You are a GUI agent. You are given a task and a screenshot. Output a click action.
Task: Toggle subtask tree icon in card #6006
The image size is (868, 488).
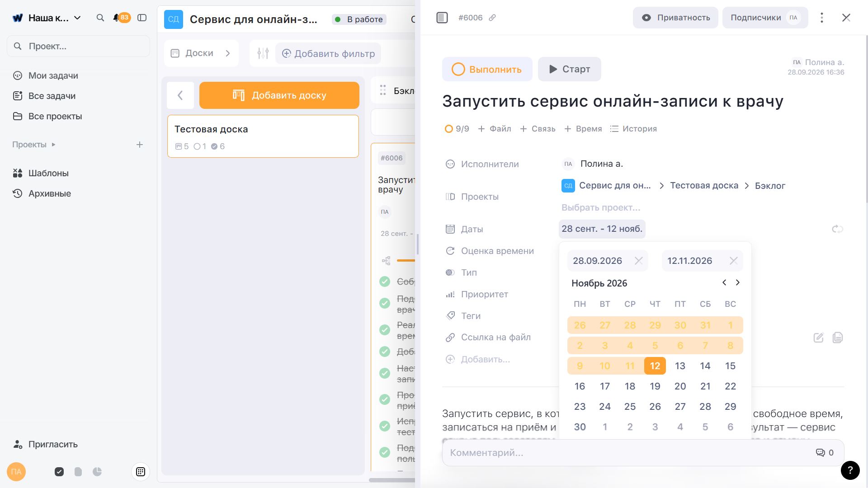point(386,261)
